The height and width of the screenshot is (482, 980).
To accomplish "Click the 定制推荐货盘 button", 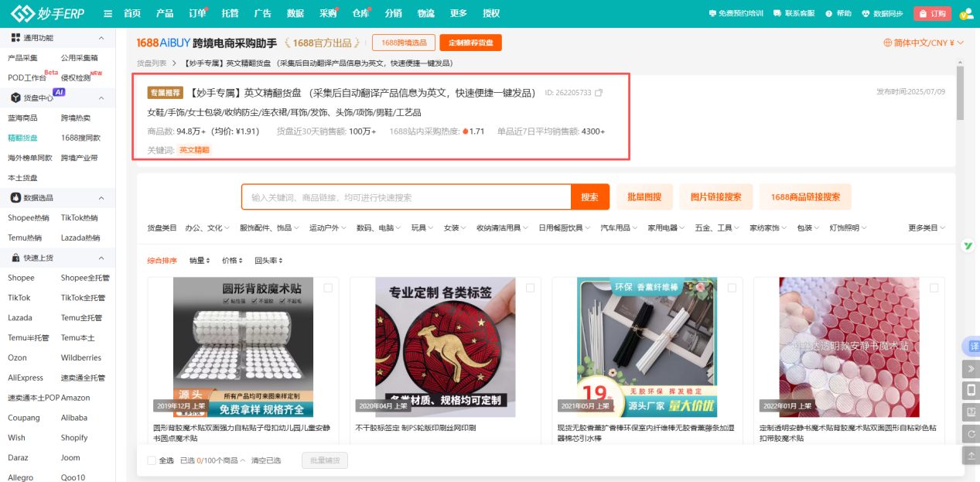I will pos(470,43).
